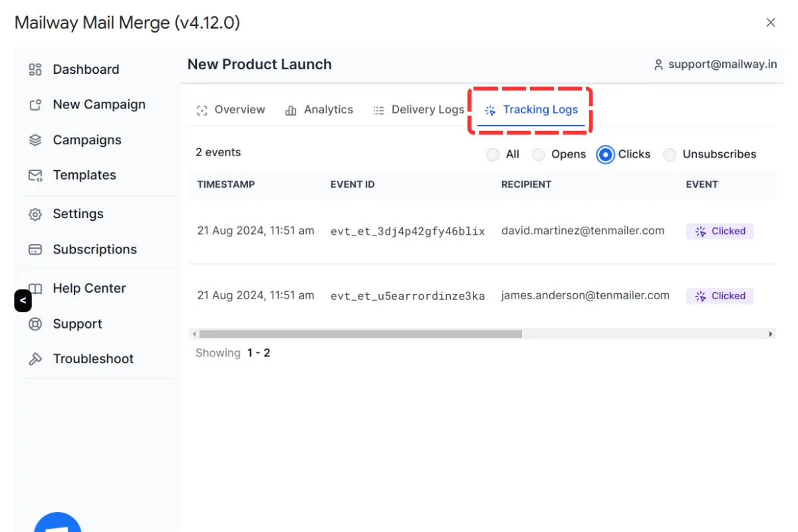Click the Troubleshoot wrench icon

(35, 358)
